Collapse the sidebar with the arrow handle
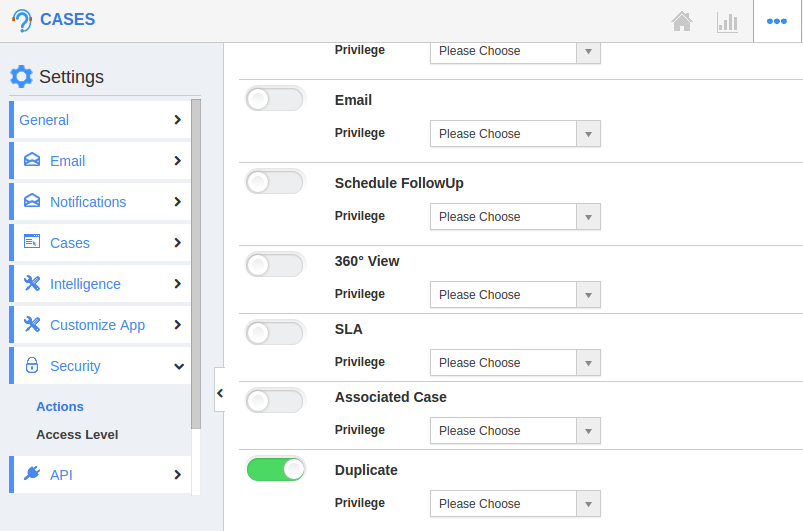 [220, 393]
